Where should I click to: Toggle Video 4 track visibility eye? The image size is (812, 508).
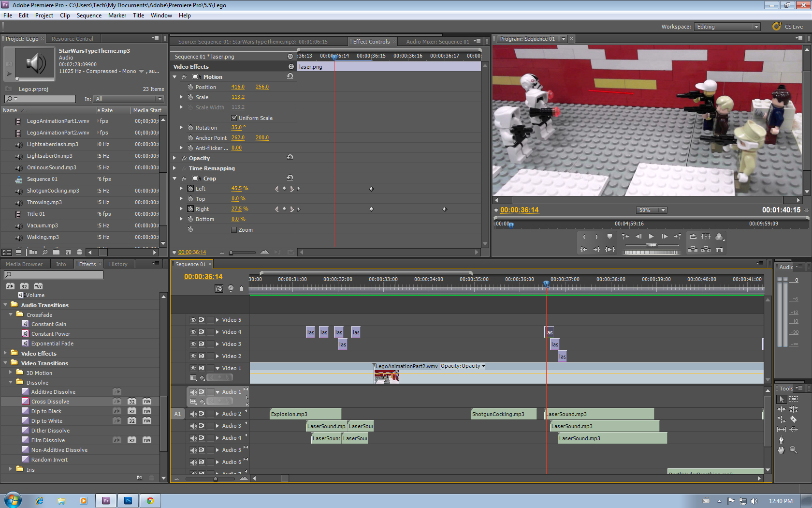point(193,332)
